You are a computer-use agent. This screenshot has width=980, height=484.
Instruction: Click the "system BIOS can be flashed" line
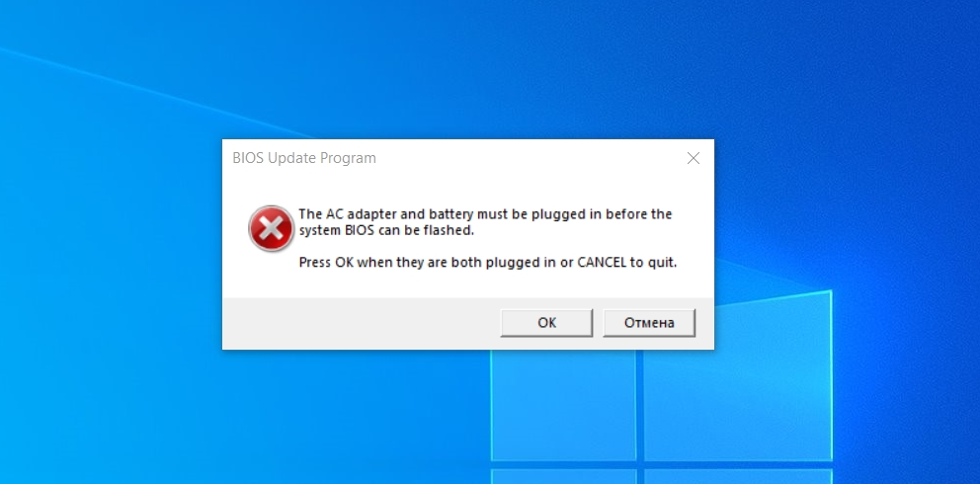[x=386, y=230]
